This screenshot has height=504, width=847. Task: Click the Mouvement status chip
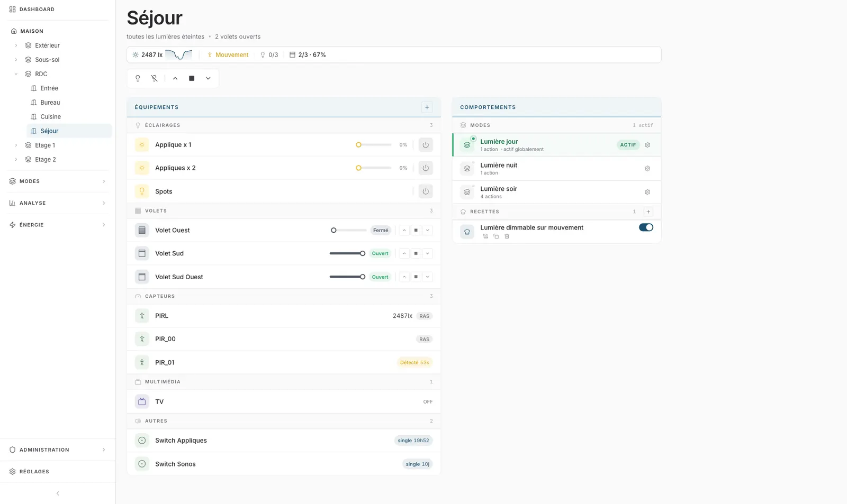point(228,55)
